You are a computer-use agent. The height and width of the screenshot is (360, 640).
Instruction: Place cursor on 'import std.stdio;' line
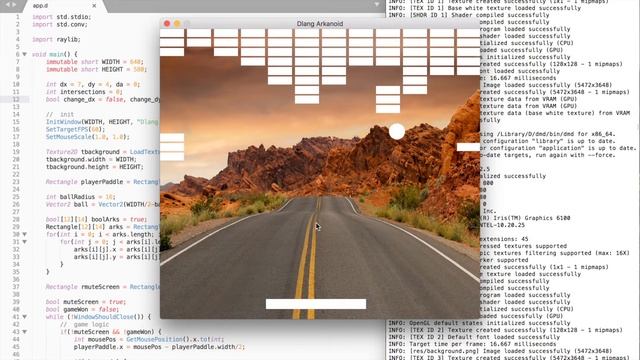62,17
